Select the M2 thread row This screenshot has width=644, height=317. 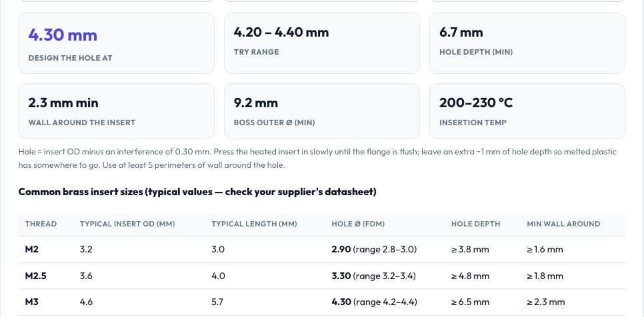tap(322, 249)
